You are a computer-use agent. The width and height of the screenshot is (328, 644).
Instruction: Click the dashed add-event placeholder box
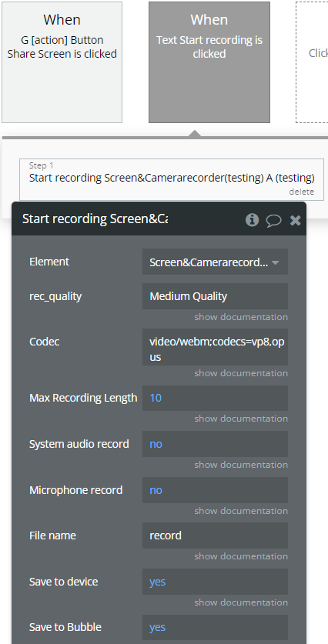[312, 62]
